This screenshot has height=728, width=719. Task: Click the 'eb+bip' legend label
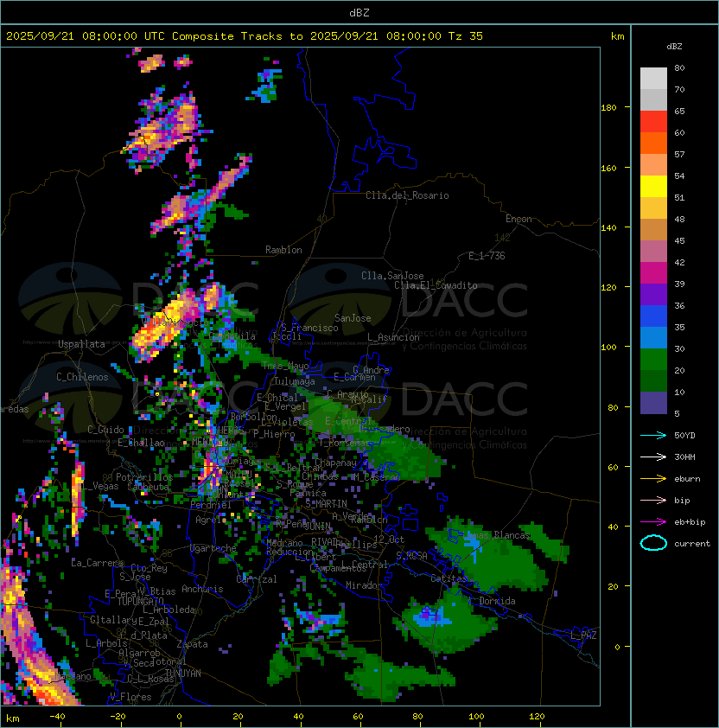click(690, 522)
